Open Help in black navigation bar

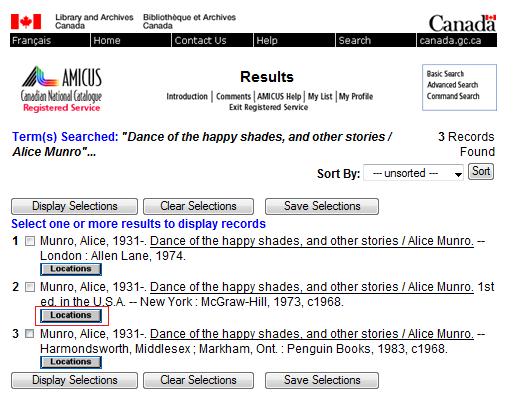(x=267, y=40)
